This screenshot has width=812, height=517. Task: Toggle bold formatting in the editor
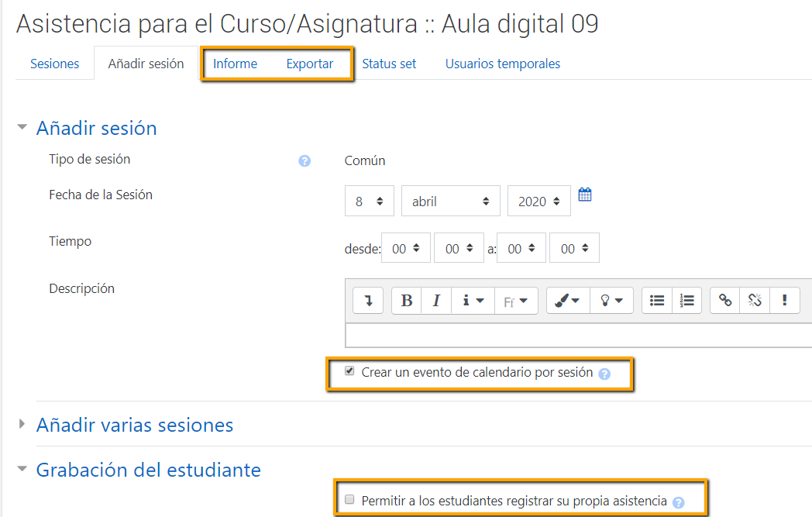tap(407, 301)
